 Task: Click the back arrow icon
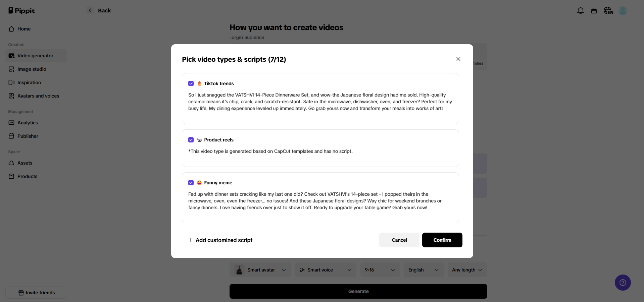pos(90,10)
